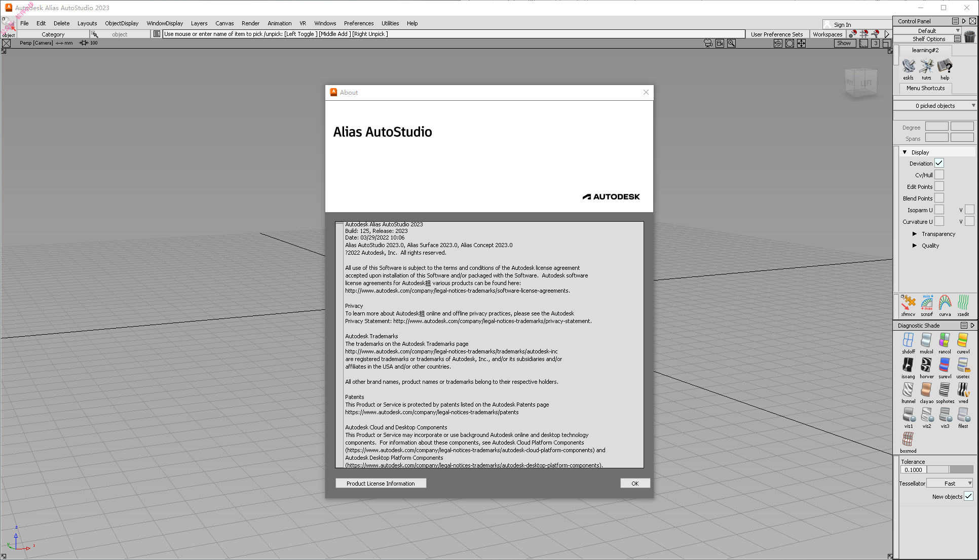Apply usetex user texture shade
The width and height of the screenshot is (979, 560).
point(963,368)
